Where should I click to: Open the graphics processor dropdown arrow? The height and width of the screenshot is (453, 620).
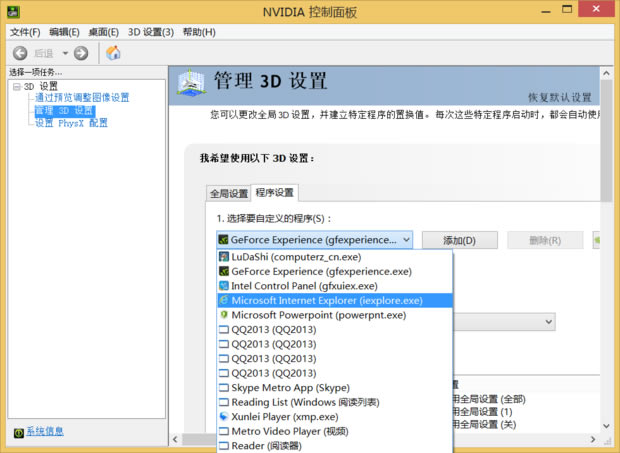coord(548,322)
